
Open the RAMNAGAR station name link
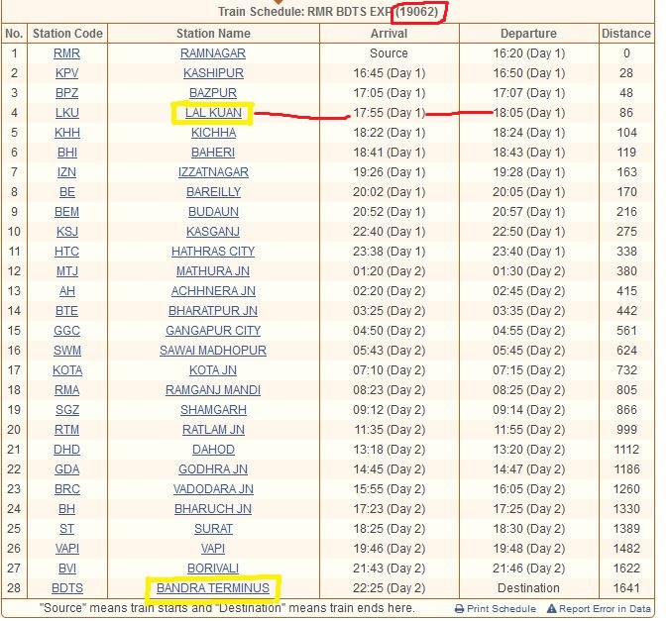coord(213,53)
